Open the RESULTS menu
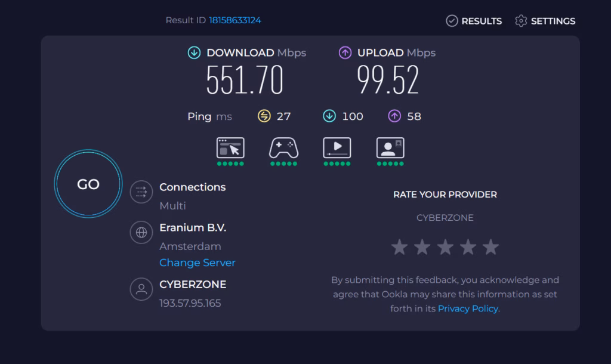This screenshot has width=611, height=364. point(474,21)
